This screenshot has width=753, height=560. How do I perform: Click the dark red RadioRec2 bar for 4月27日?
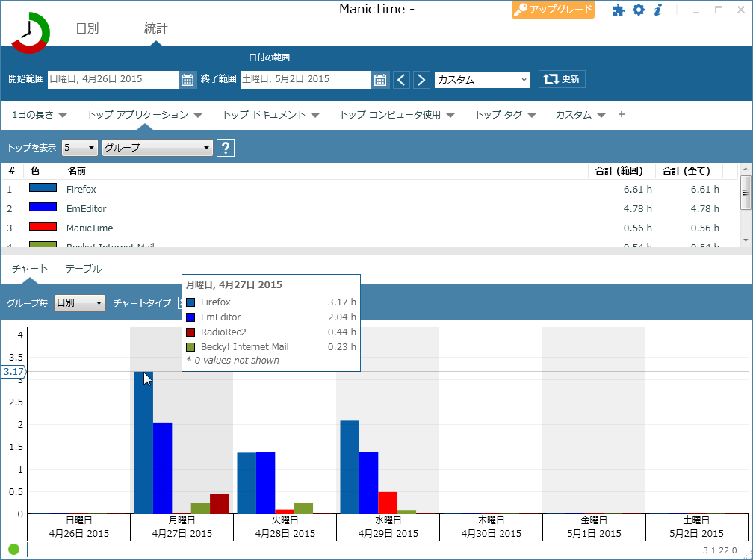[220, 503]
